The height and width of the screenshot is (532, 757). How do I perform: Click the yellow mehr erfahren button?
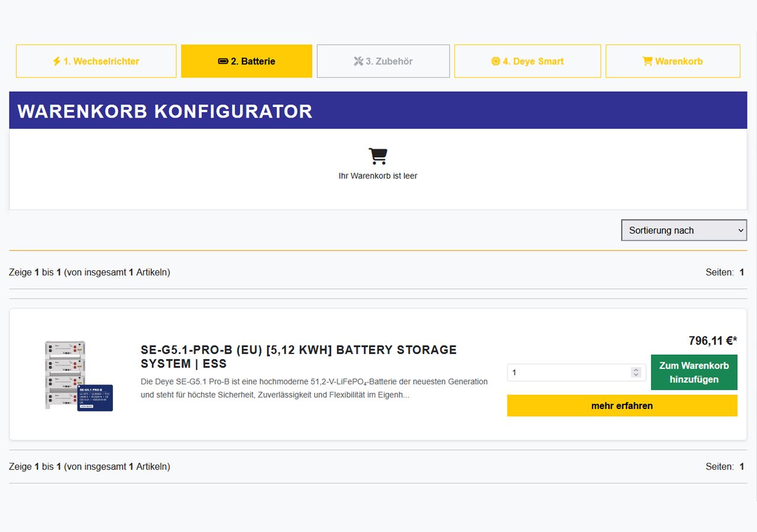point(622,406)
